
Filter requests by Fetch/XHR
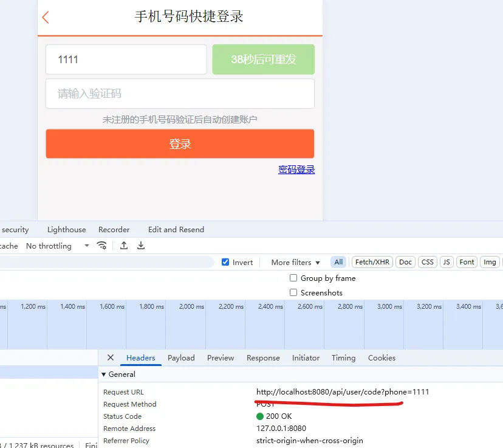click(x=372, y=262)
